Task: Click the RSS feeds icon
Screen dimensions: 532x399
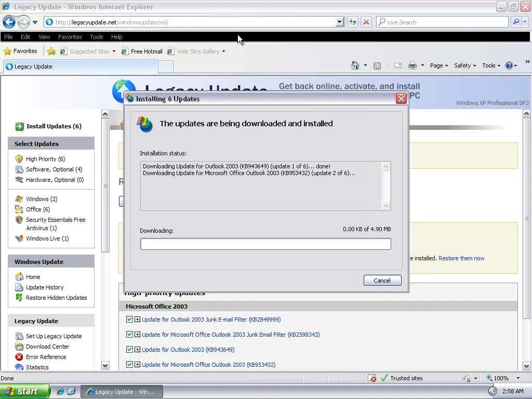Action: pos(377,66)
